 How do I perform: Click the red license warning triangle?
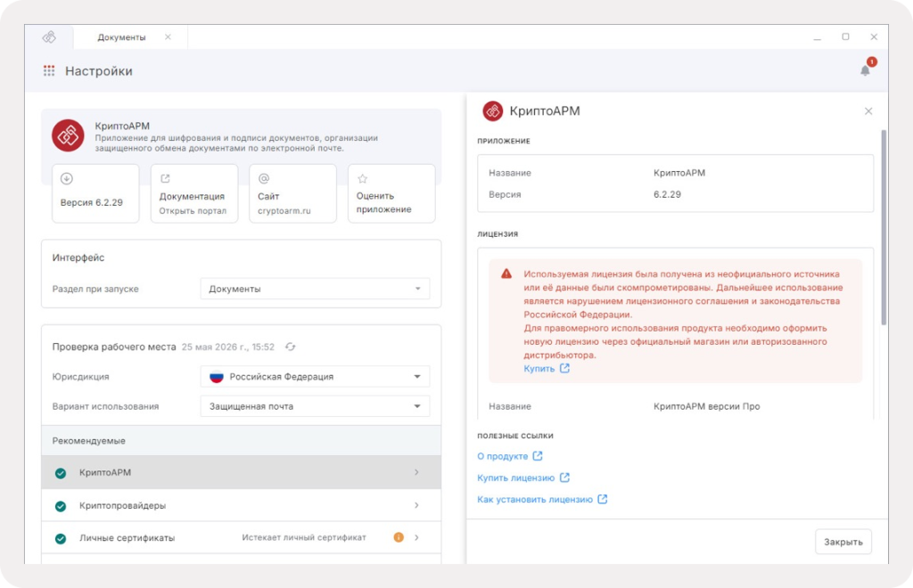(x=506, y=274)
